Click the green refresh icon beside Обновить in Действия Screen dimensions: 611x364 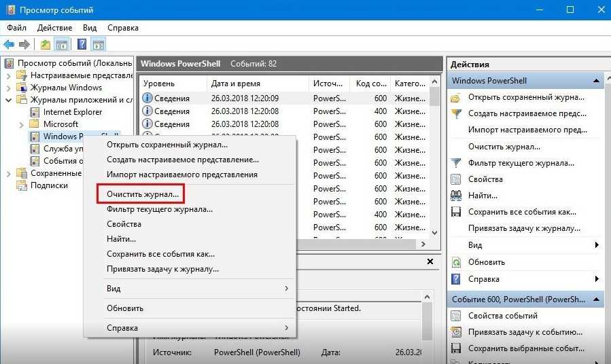(457, 262)
